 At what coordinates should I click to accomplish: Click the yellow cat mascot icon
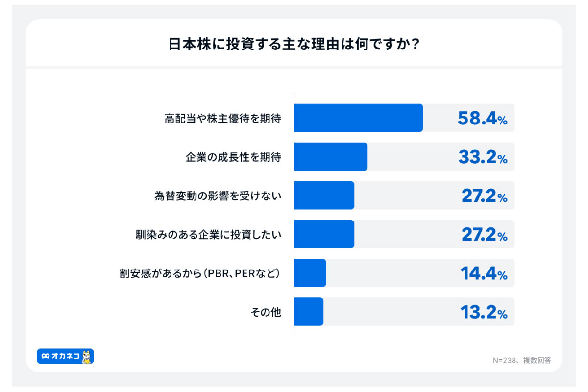point(87,357)
